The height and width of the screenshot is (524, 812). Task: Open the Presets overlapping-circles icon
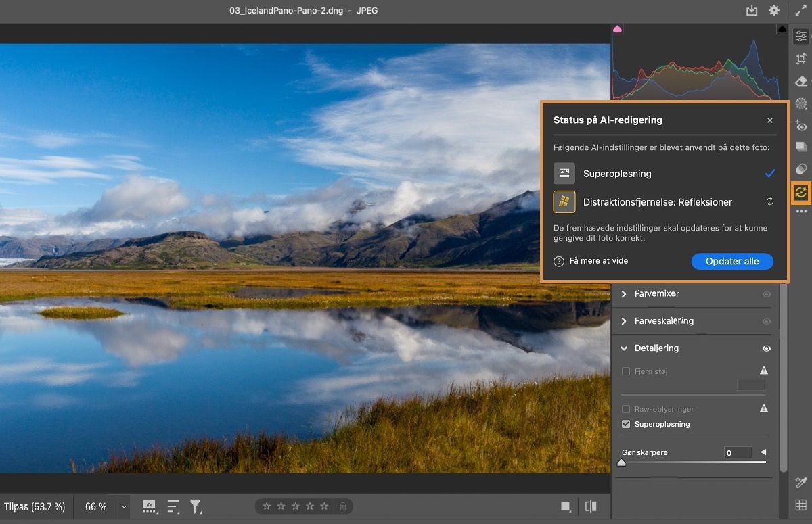point(801,169)
